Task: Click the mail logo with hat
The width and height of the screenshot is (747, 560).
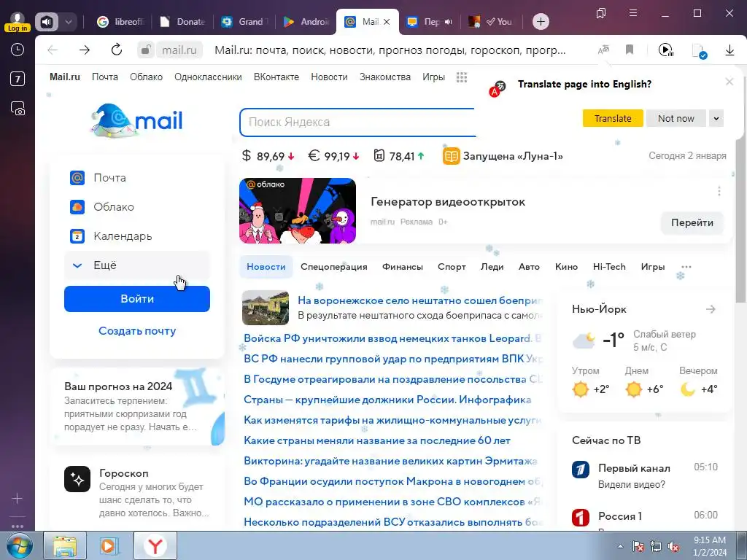Action: 136,120
